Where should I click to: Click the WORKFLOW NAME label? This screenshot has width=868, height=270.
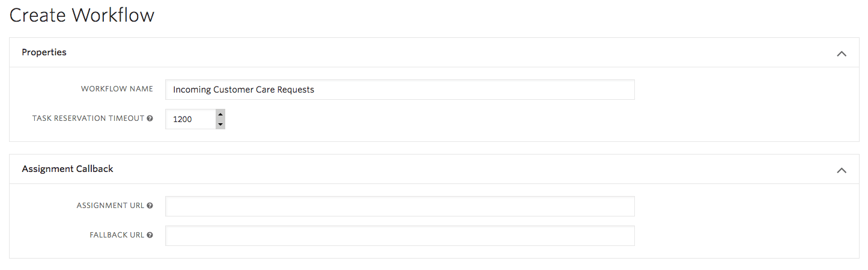[117, 89]
